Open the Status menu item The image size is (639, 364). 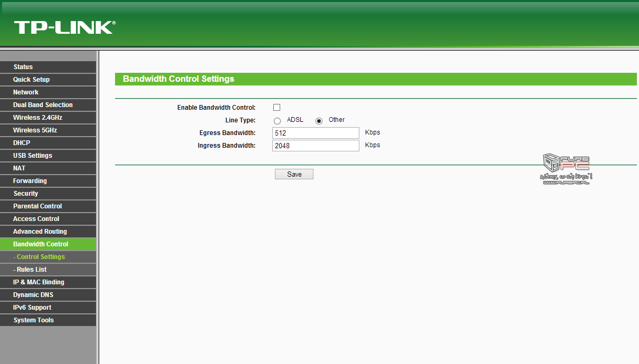[x=23, y=67]
